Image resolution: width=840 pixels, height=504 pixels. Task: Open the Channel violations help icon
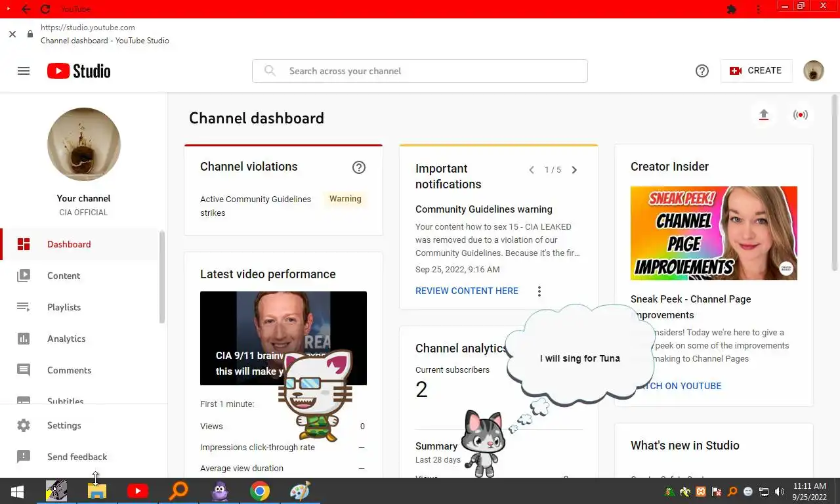[x=359, y=167]
